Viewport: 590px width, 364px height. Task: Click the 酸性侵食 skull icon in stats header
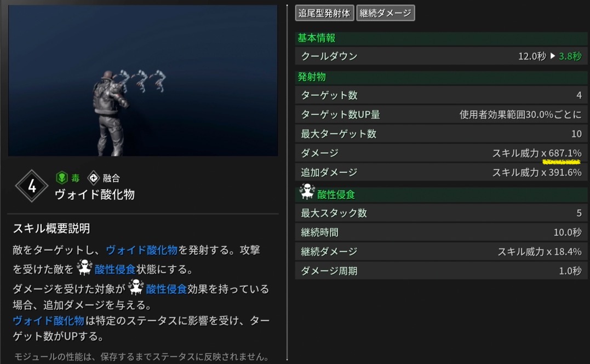pos(307,192)
